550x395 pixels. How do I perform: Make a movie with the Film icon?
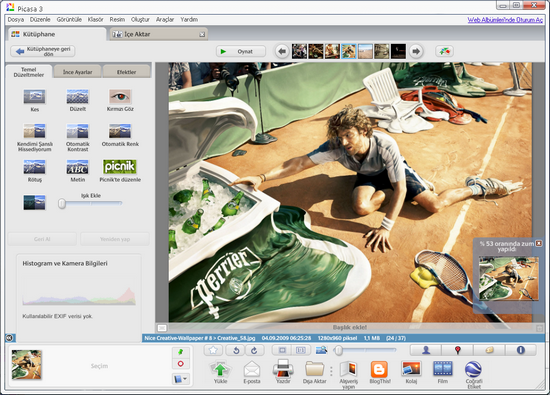(x=443, y=369)
